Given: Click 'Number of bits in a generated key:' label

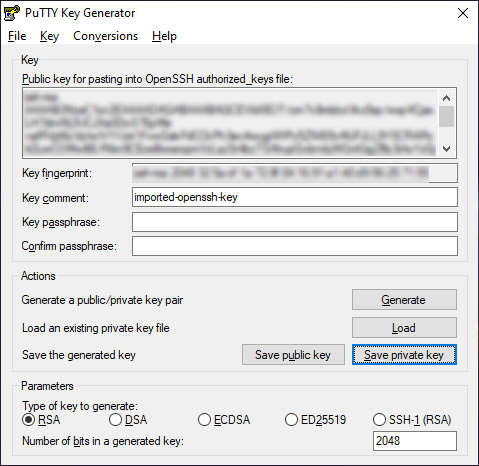Looking at the screenshot, I should [x=103, y=441].
